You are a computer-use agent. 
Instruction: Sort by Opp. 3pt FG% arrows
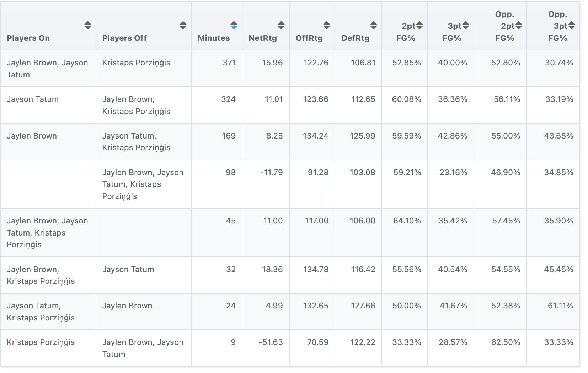click(x=572, y=25)
